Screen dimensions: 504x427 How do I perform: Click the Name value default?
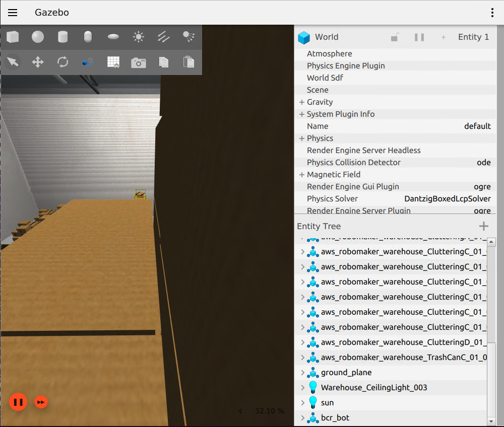(477, 126)
